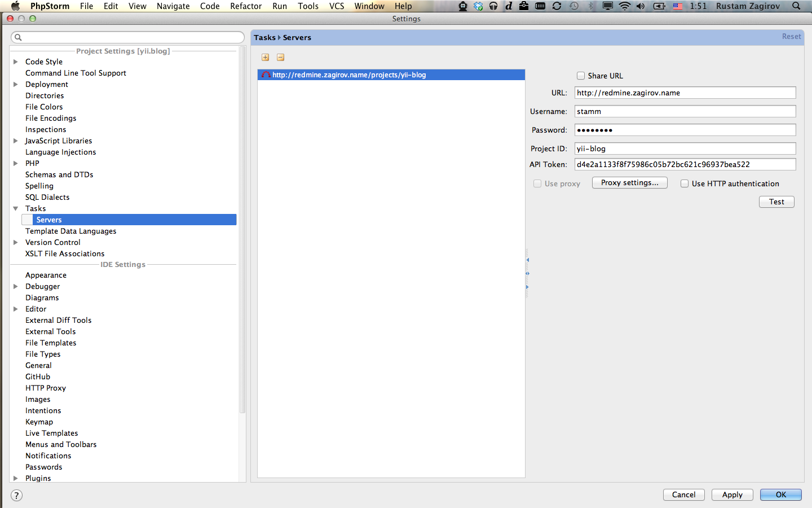
Task: Open the VCS menu
Action: pyautogui.click(x=337, y=6)
